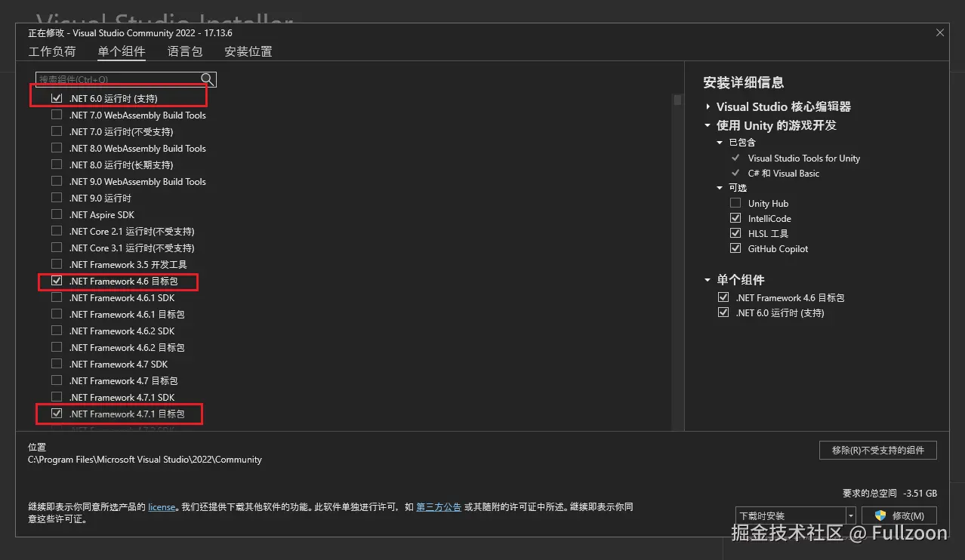Check .NET Framework 3.5 开发工具
The height and width of the screenshot is (560, 965).
[57, 265]
